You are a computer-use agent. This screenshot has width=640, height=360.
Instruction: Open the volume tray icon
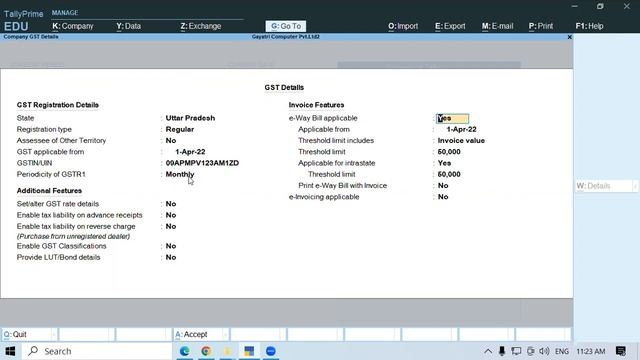[544, 351]
